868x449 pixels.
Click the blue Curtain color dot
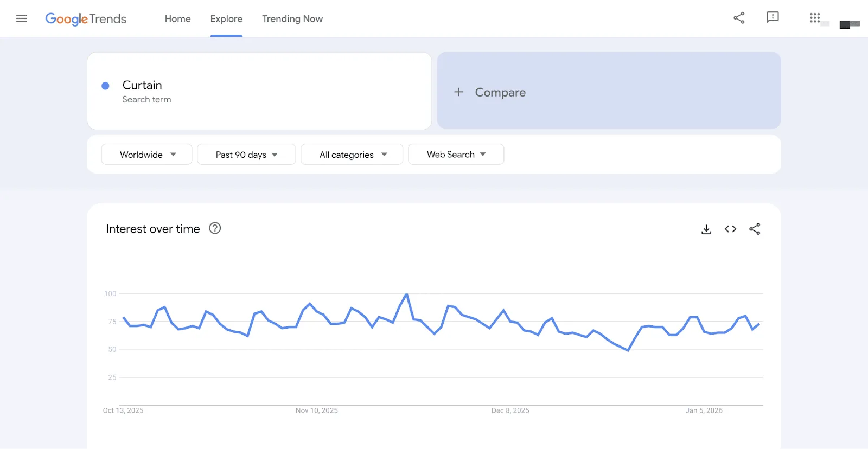coord(106,86)
